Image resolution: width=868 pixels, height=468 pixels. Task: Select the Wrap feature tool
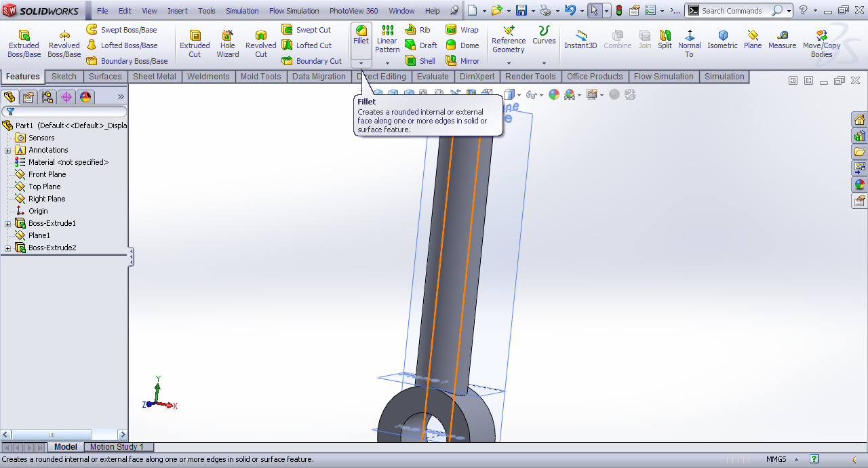click(x=462, y=30)
